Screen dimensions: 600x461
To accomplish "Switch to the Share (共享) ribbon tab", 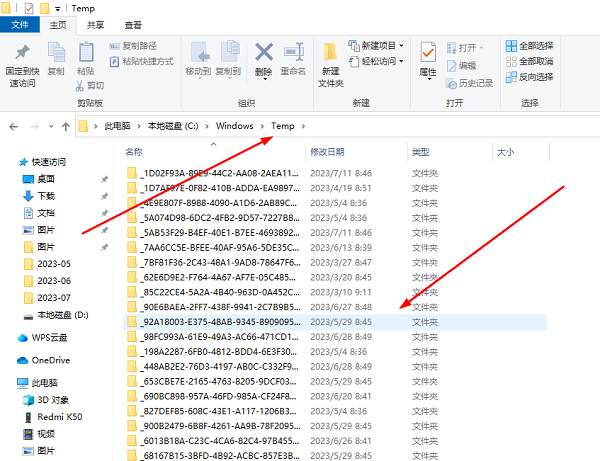I will pyautogui.click(x=95, y=25).
